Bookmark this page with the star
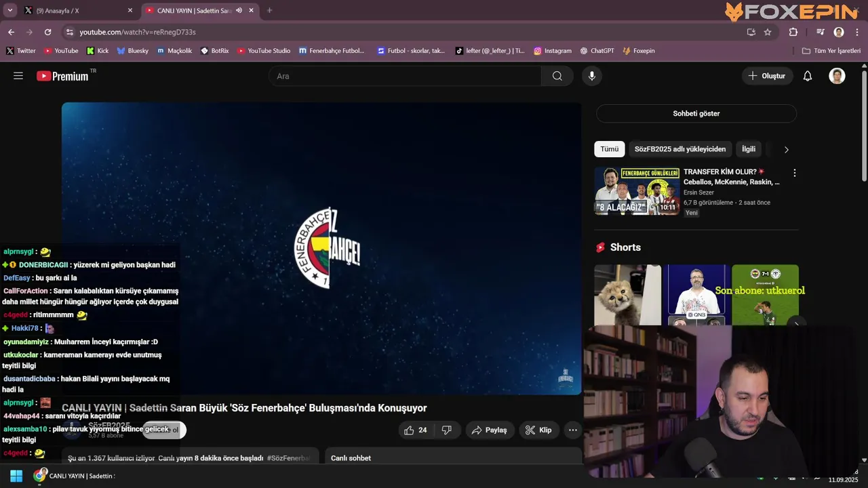 tap(768, 32)
